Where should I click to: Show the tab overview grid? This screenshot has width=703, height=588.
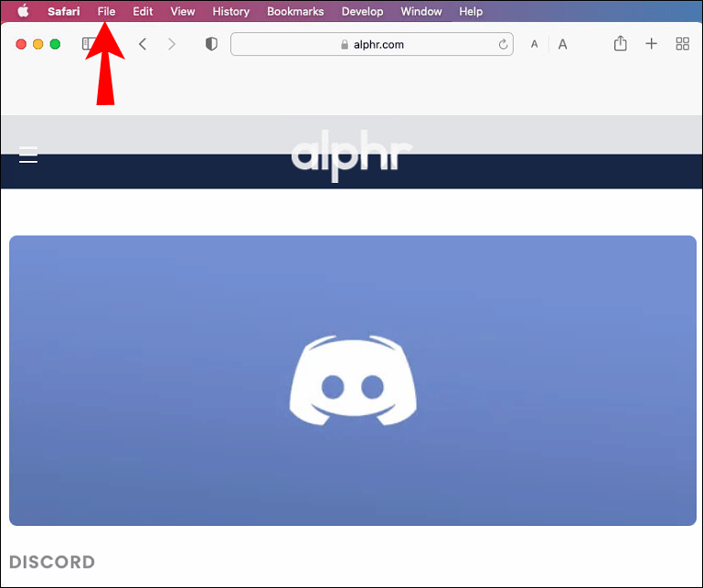682,44
